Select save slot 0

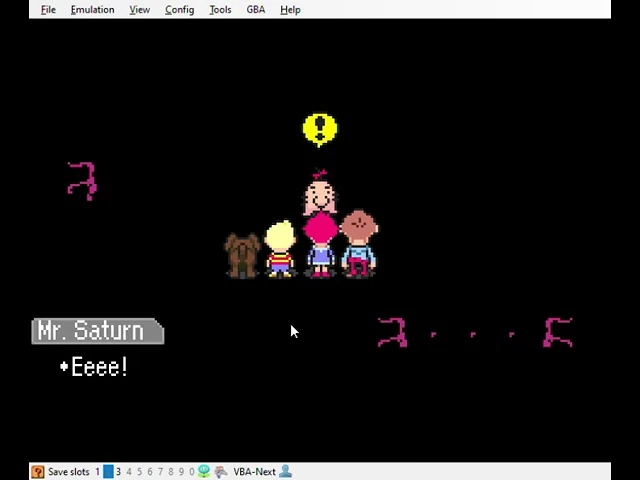[192, 472]
